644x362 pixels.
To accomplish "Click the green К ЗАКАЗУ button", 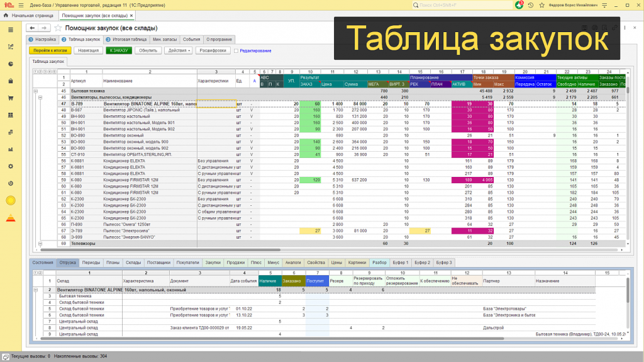I will [x=119, y=50].
